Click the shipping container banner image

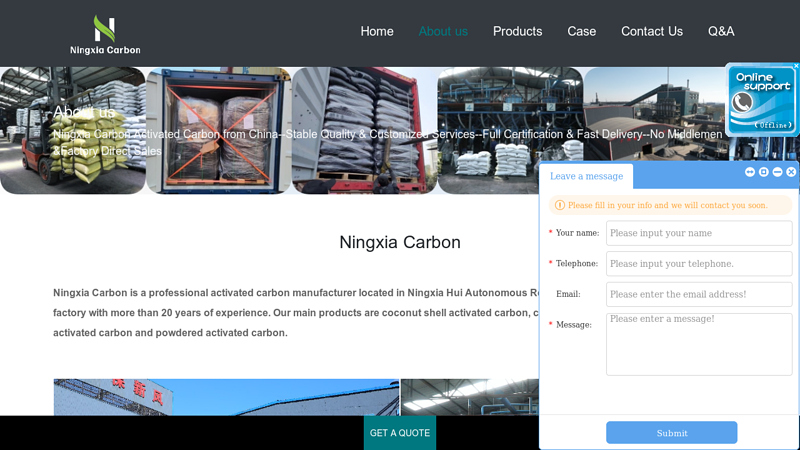pos(219,131)
